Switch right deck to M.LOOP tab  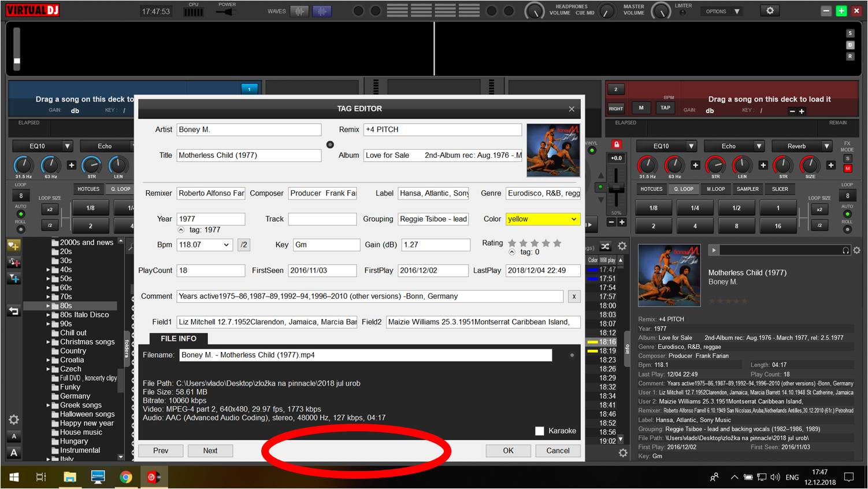[715, 189]
